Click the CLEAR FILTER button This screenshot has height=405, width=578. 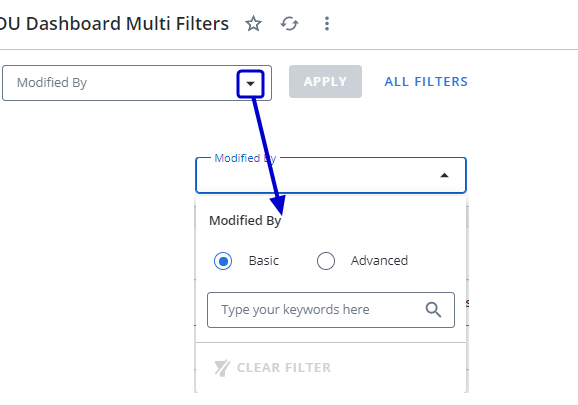coord(273,368)
